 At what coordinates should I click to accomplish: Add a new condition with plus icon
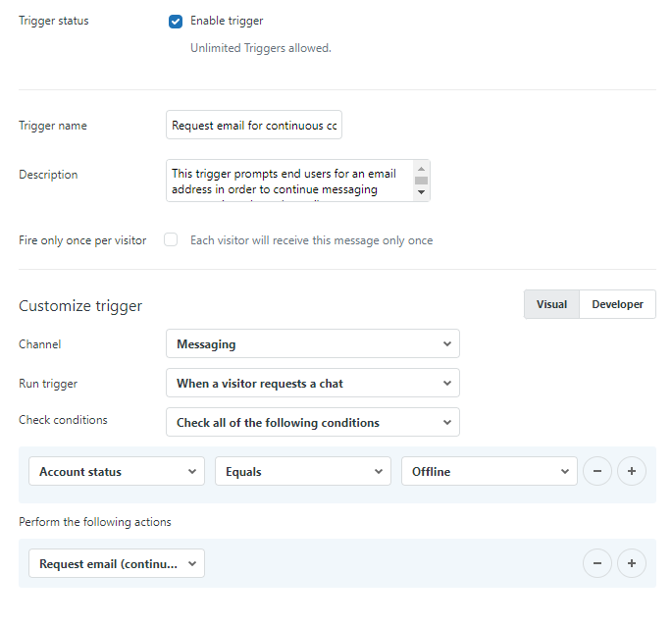tap(632, 472)
